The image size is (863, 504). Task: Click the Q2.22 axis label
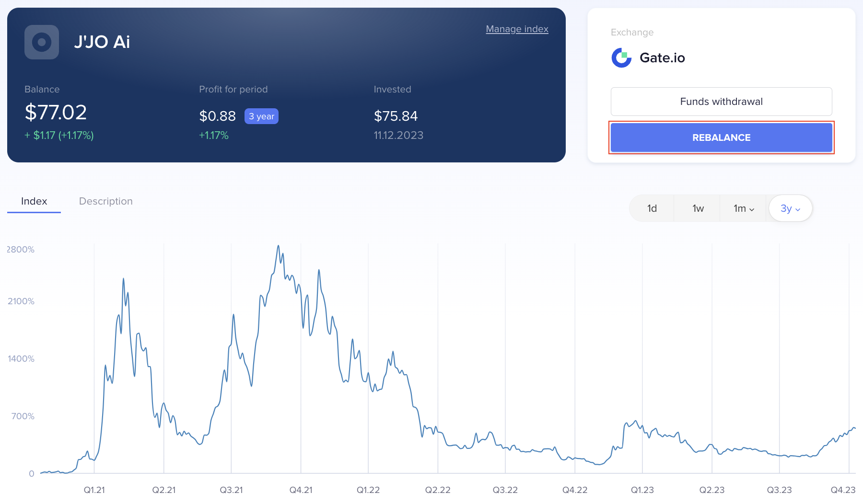coord(438,490)
